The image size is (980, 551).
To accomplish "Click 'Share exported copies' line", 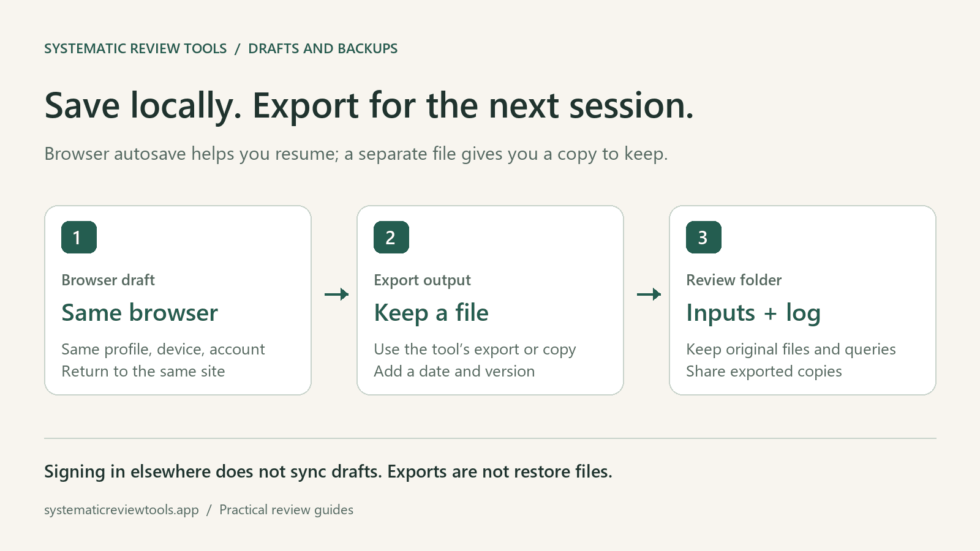I will 764,372.
